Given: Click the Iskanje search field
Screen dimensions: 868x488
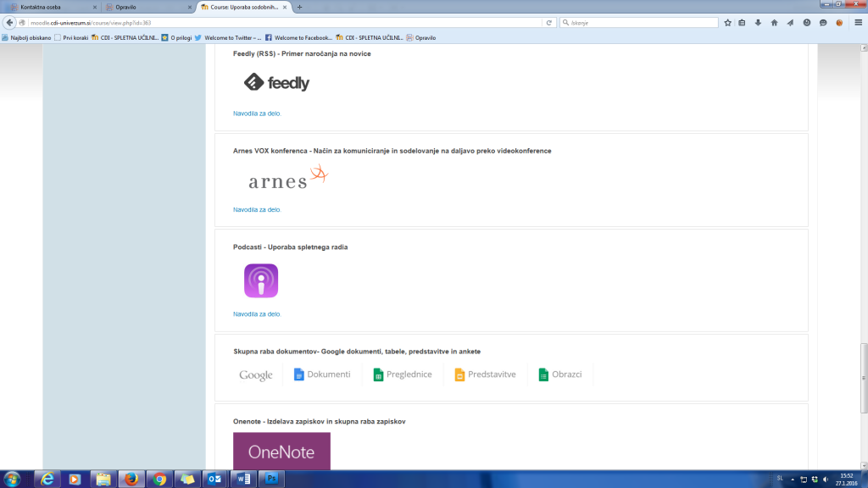Looking at the screenshot, I should (636, 23).
